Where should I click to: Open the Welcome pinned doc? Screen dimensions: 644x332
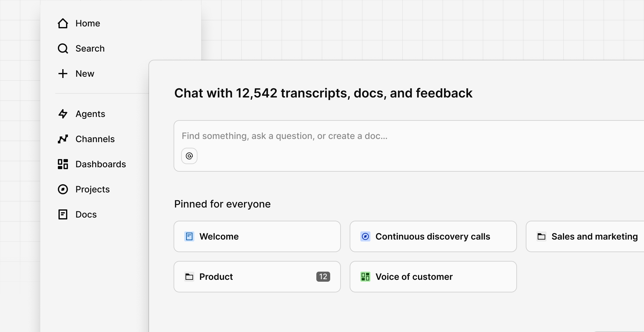257,236
